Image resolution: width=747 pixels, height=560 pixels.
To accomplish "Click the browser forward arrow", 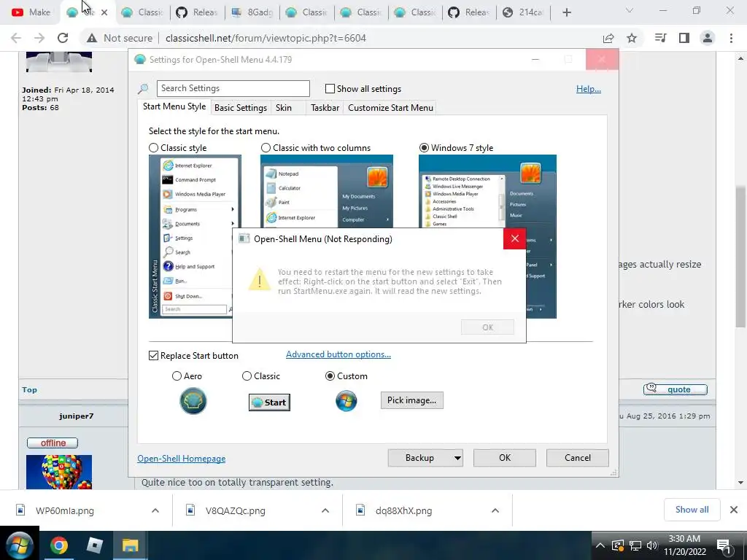I will coord(39,38).
